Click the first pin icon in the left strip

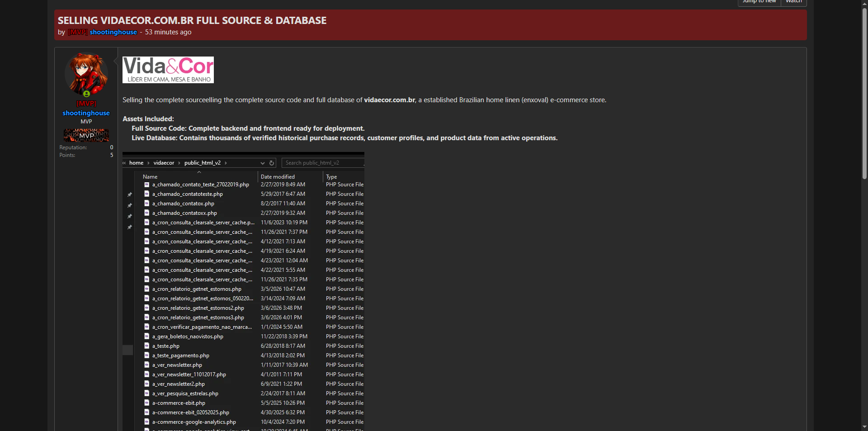pyautogui.click(x=130, y=194)
